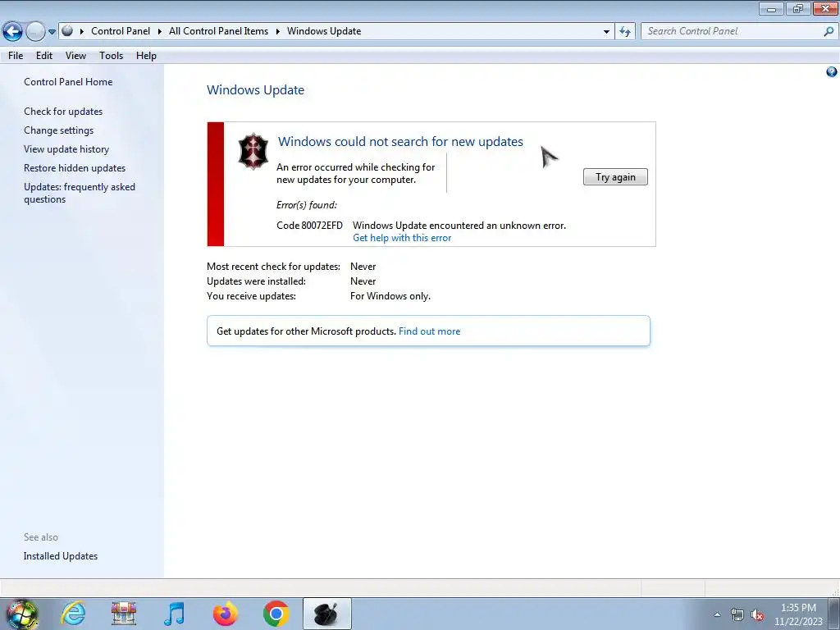Click error Code 80072EFD text
Screen dimensions: 840x630
309,225
